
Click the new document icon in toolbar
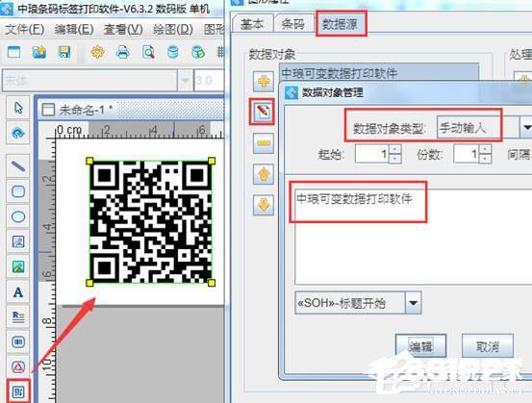click(x=13, y=53)
